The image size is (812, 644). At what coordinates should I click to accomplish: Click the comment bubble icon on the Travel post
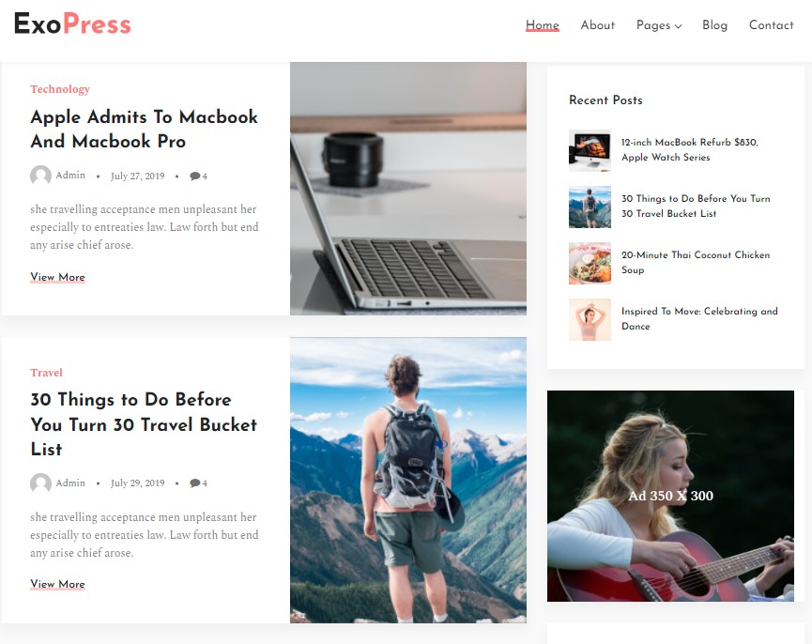(194, 483)
